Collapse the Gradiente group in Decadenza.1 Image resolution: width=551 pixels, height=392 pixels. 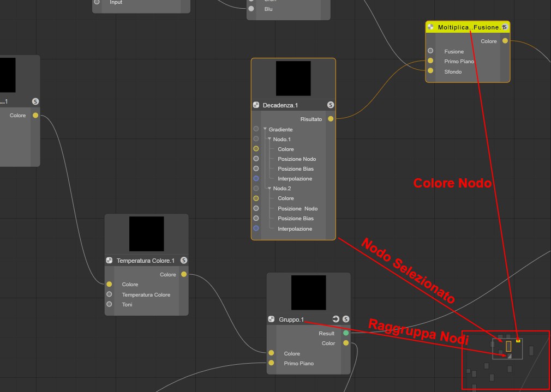click(x=265, y=129)
